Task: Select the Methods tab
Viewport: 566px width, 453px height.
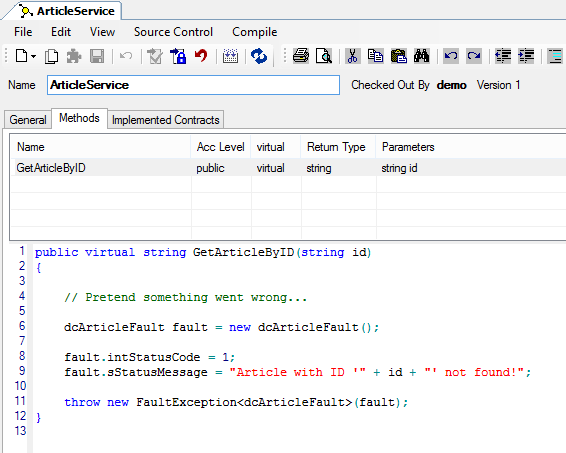Action: tap(79, 118)
